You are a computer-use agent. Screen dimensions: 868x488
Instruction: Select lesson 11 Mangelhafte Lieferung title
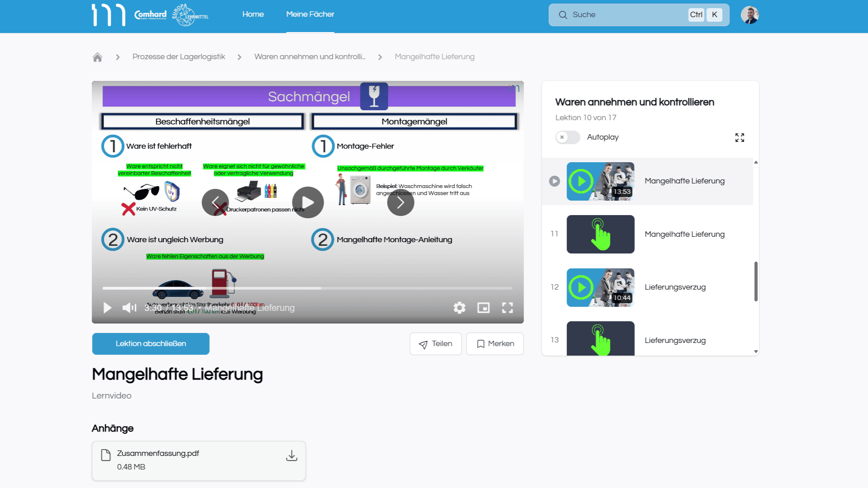(684, 234)
